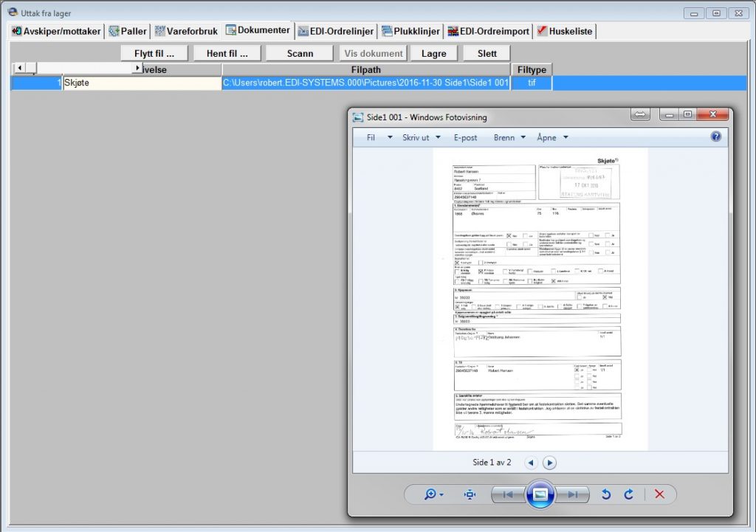
Task: Maximize the Windows Fotovisning window
Action: point(687,114)
